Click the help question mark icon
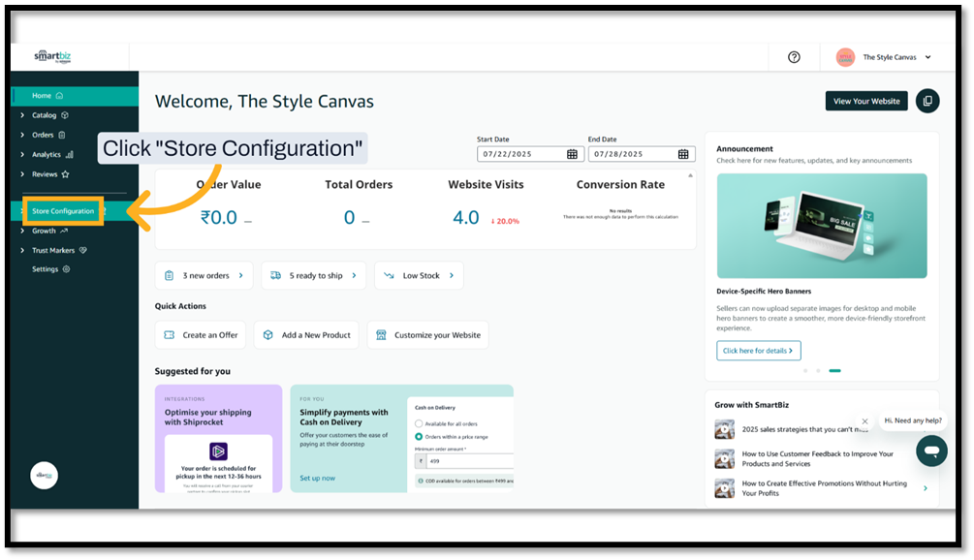 click(794, 57)
